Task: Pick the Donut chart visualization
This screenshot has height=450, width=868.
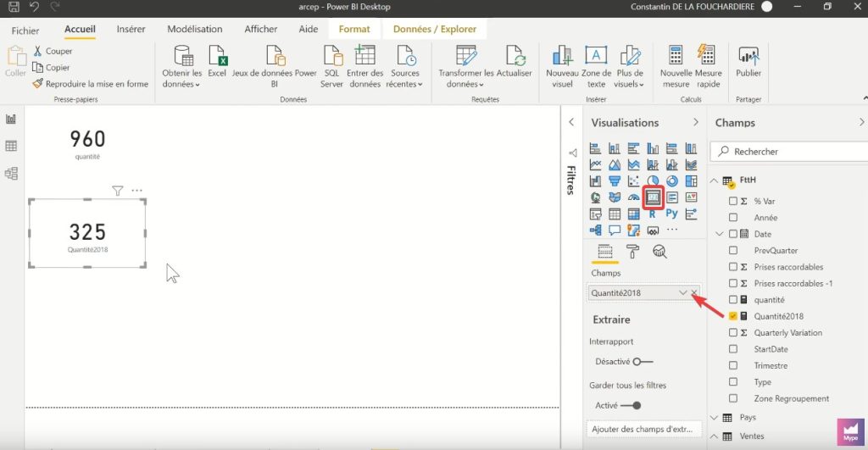Action: [x=672, y=181]
